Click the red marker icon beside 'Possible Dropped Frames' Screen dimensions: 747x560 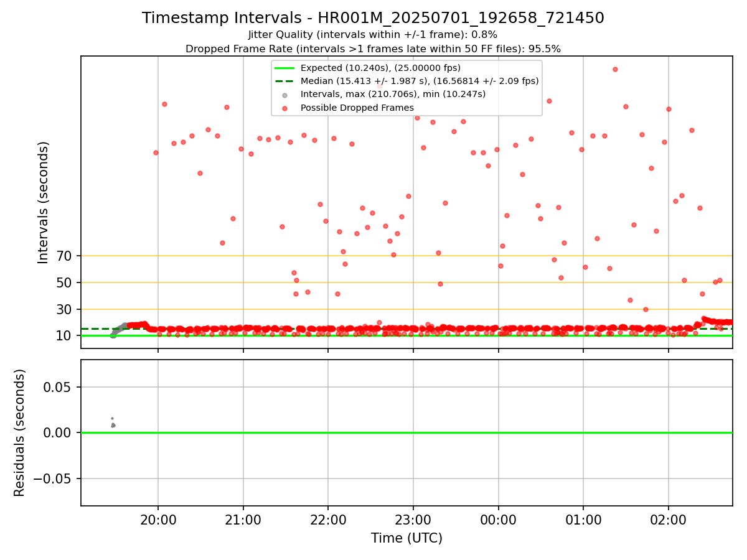[x=284, y=108]
